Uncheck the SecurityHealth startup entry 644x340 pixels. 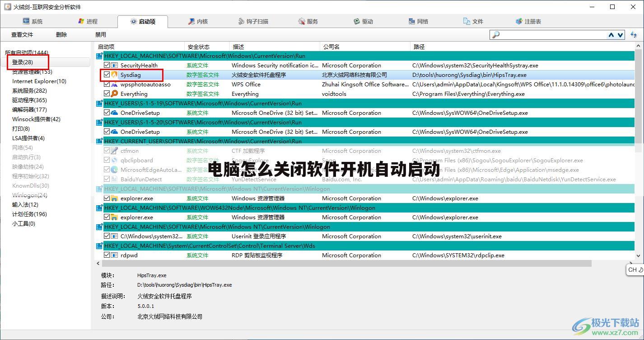pyautogui.click(x=107, y=66)
